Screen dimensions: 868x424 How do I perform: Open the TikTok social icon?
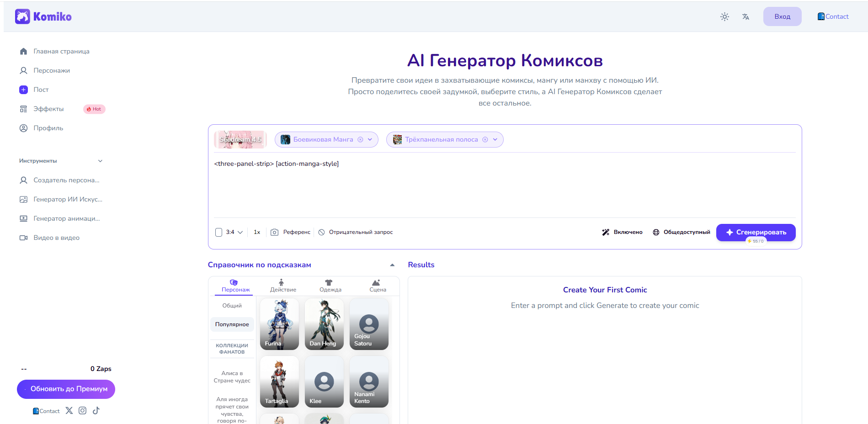(96, 410)
